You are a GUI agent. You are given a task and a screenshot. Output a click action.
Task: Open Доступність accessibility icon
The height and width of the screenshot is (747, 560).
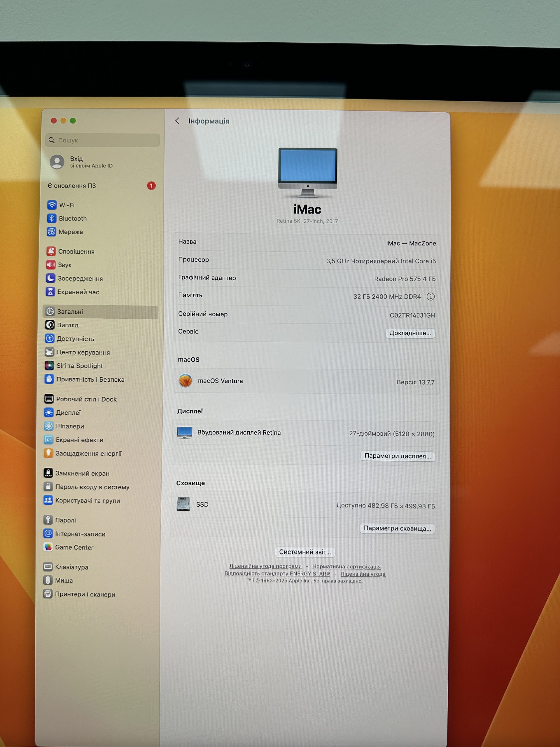(50, 338)
